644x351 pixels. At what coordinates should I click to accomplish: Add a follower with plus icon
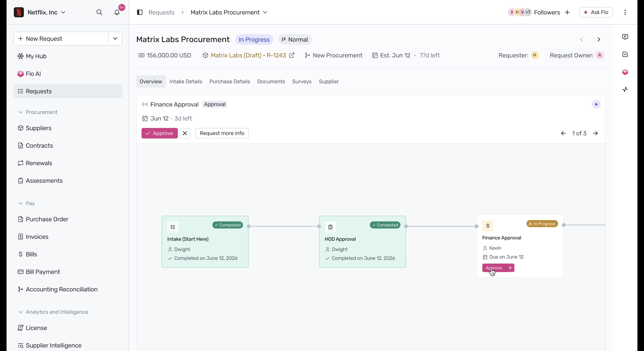[x=568, y=12]
